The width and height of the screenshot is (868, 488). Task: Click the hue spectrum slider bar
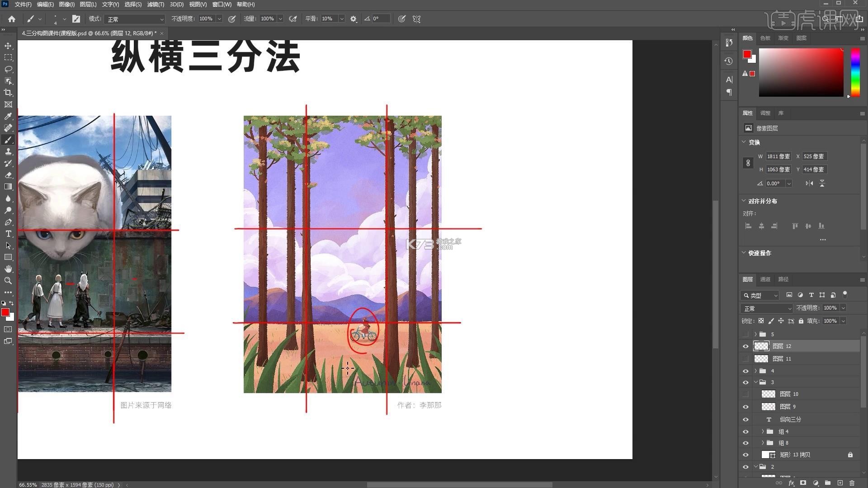[x=855, y=72]
